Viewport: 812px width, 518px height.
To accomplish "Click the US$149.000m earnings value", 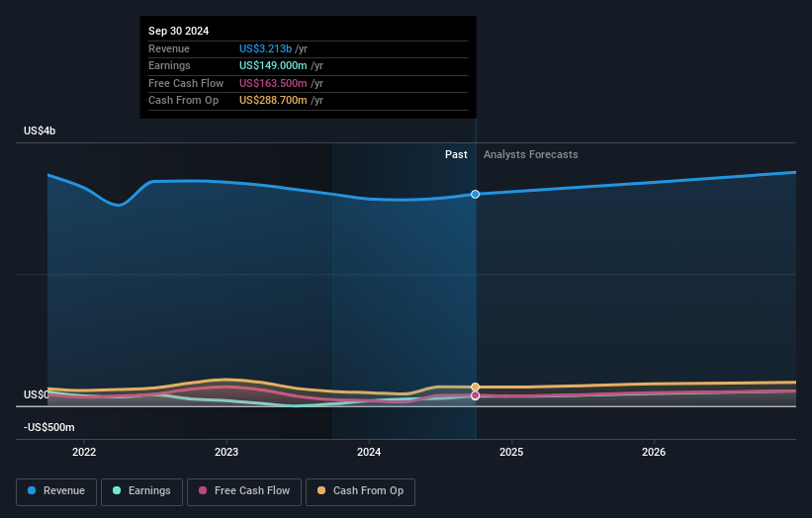I will (273, 65).
